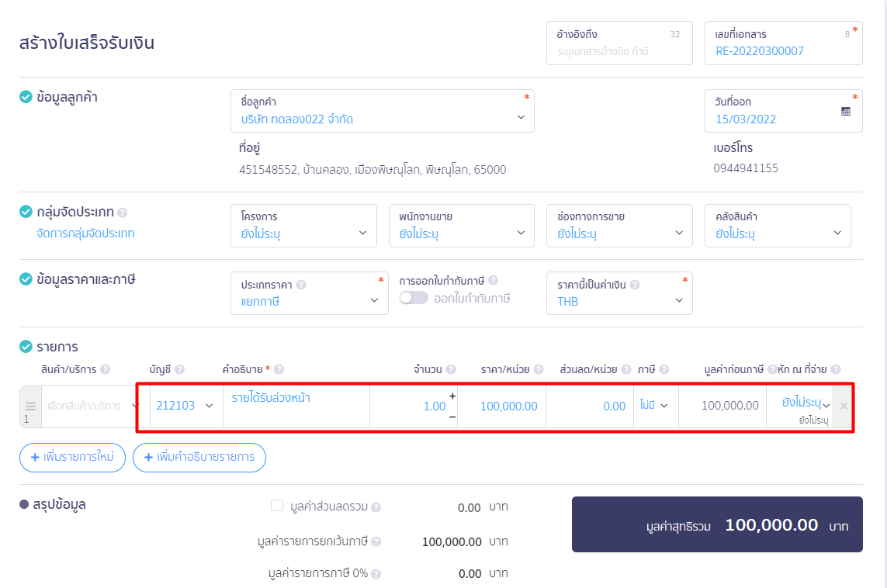This screenshot has width=887, height=588.
Task: Open the ชื่อลูกค้า customer dropdown
Action: click(x=383, y=111)
